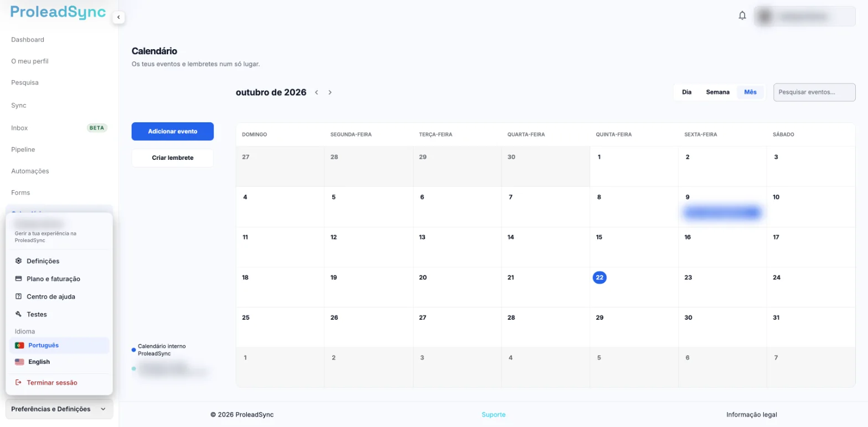Collapse the Preferências e Definições menu
This screenshot has width=868, height=427.
point(60,409)
